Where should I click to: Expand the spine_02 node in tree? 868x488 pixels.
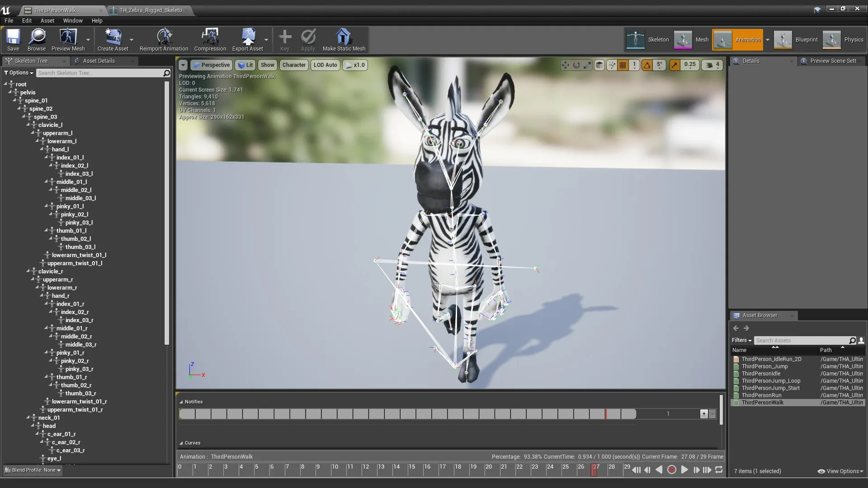click(19, 108)
